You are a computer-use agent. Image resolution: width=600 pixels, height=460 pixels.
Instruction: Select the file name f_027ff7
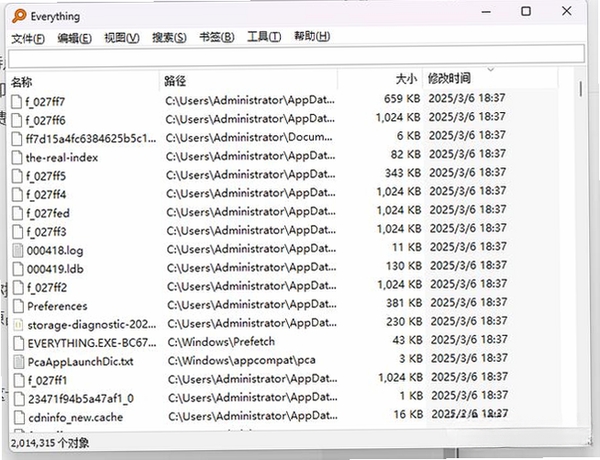(x=45, y=102)
